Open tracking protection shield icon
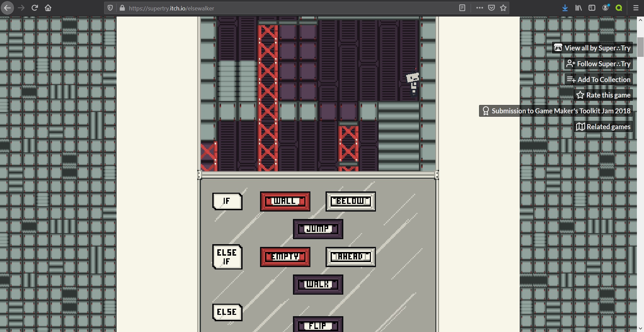The height and width of the screenshot is (332, 644). tap(110, 8)
